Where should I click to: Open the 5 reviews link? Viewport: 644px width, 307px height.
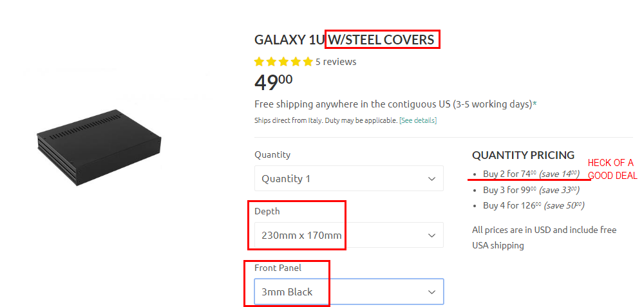click(336, 62)
